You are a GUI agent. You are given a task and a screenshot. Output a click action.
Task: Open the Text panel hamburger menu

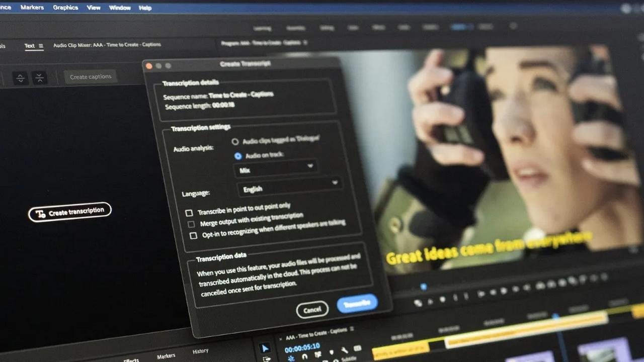point(41,46)
